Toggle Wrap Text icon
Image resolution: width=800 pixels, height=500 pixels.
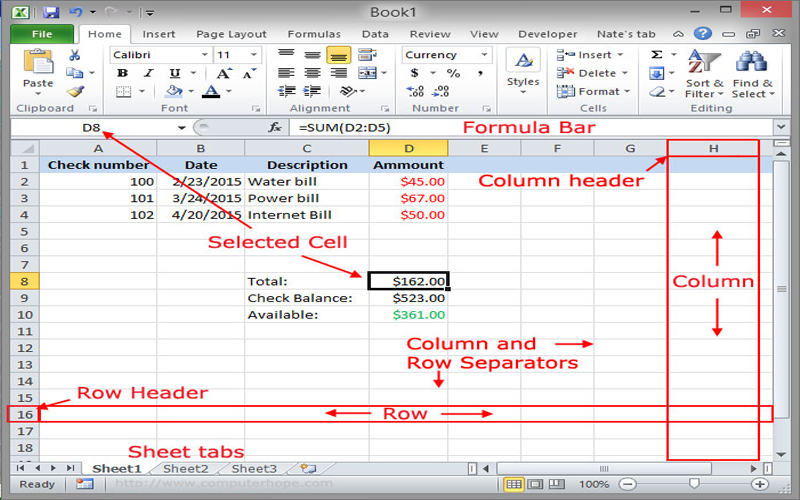[367, 55]
